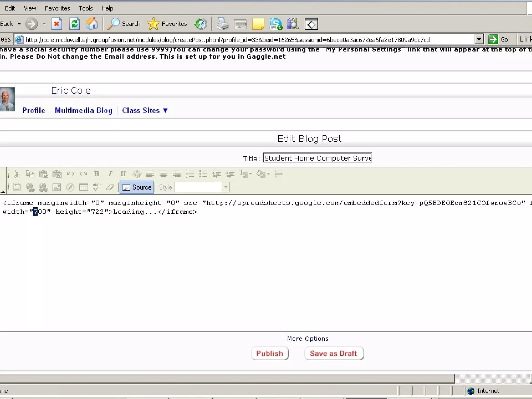Click the Publish button

[270, 353]
